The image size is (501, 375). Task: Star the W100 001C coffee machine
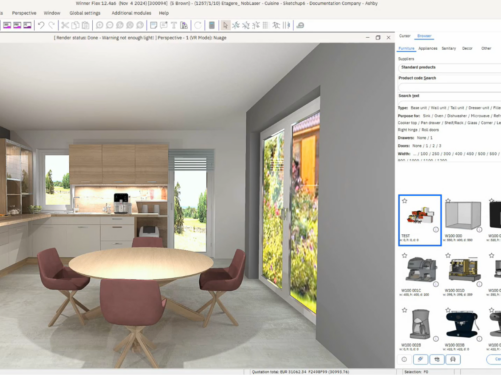point(404,255)
